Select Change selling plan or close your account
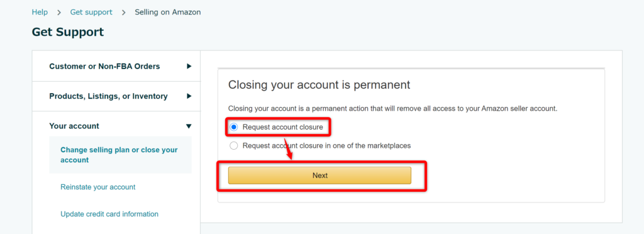Screen dimensions: 644x234 click(x=120, y=155)
